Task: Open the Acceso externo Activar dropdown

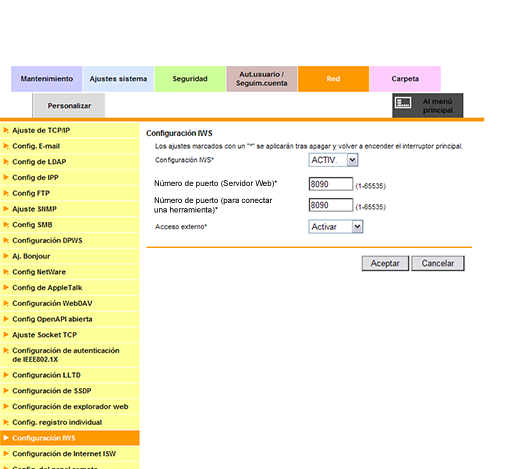Action: tap(336, 227)
